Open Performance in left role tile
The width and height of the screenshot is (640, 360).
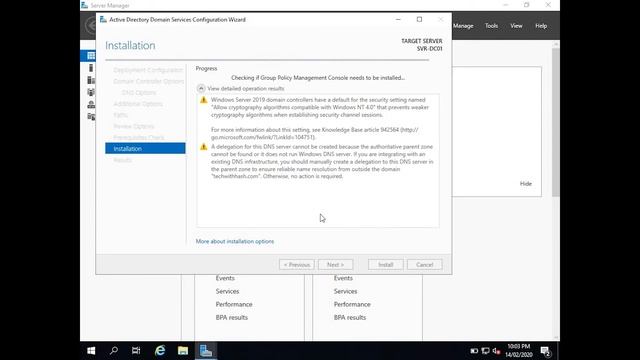pos(234,304)
